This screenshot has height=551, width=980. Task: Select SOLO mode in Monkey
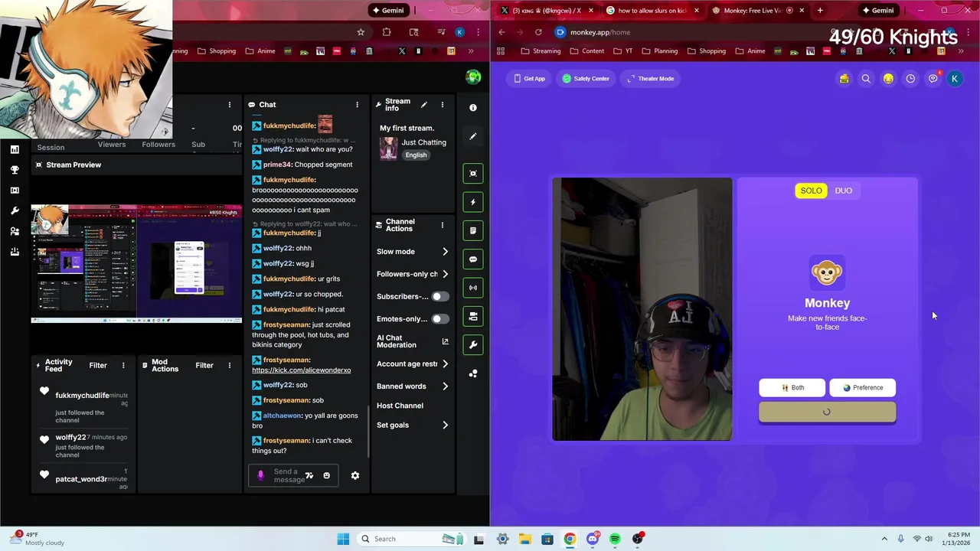(x=811, y=191)
